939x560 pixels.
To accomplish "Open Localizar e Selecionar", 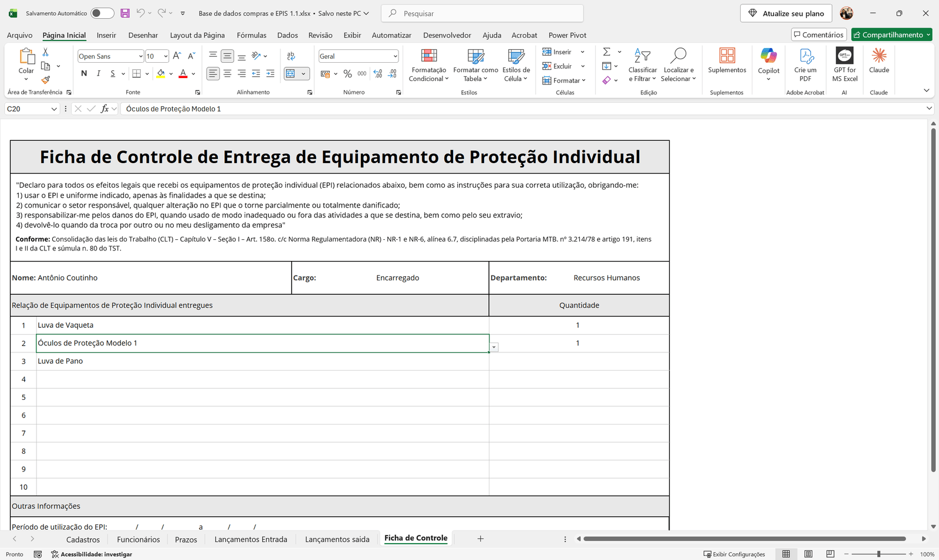I will click(x=678, y=65).
